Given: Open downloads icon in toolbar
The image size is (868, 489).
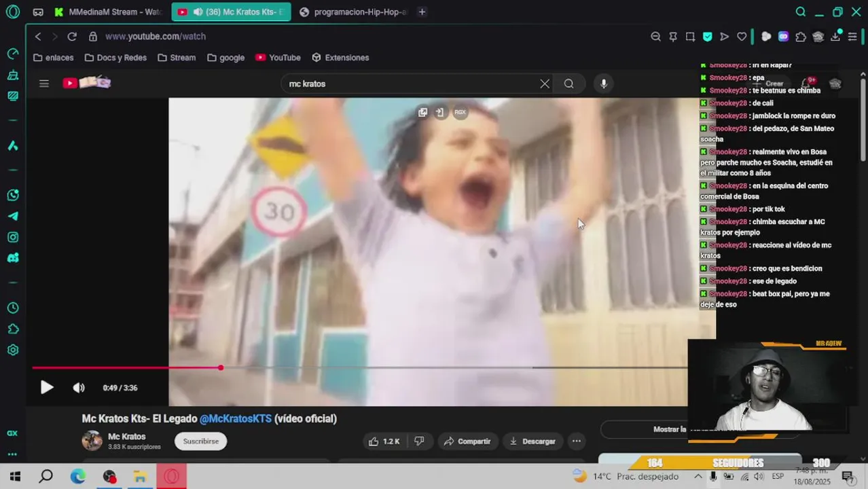Looking at the screenshot, I should coord(835,37).
